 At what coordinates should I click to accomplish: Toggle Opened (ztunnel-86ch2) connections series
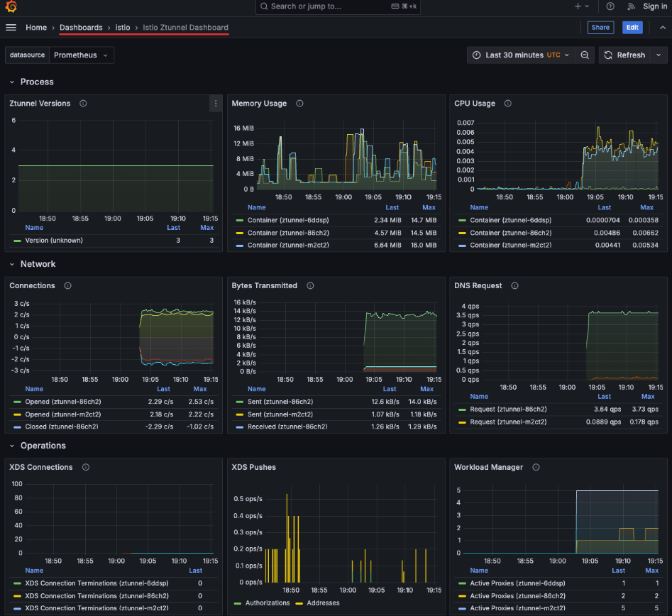(63, 402)
